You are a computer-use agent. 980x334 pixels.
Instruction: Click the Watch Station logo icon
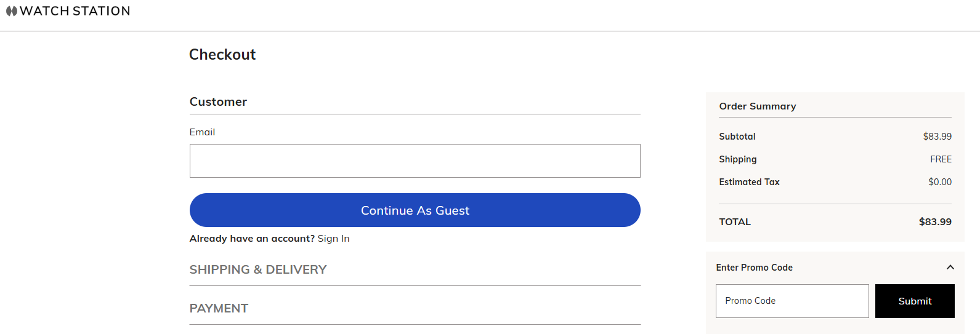tap(11, 11)
